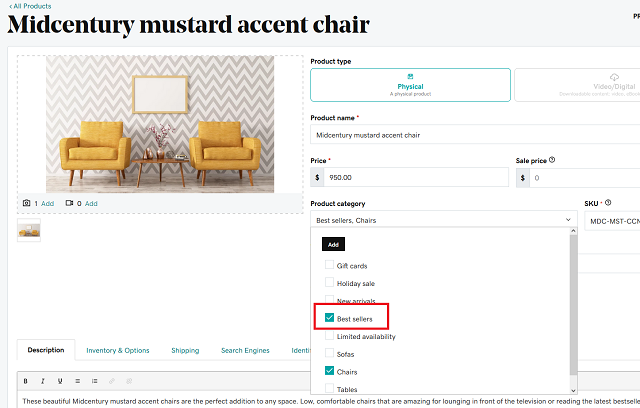Click the Underline formatting icon
Screen dimensions: 640x408
tap(61, 381)
